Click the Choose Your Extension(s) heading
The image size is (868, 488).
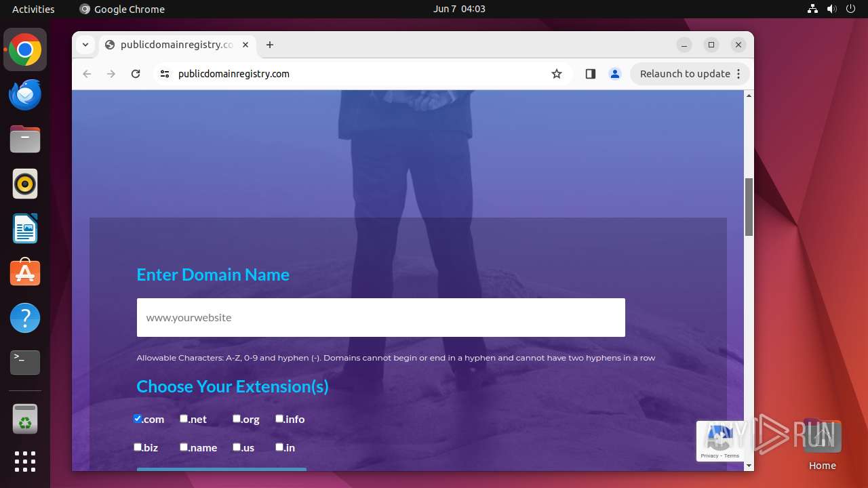click(233, 386)
